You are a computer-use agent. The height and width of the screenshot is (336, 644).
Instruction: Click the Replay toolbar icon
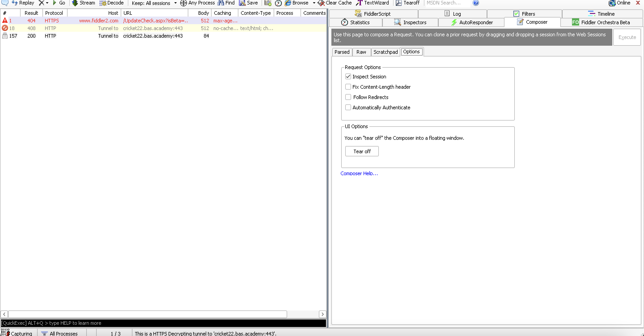coord(15,3)
